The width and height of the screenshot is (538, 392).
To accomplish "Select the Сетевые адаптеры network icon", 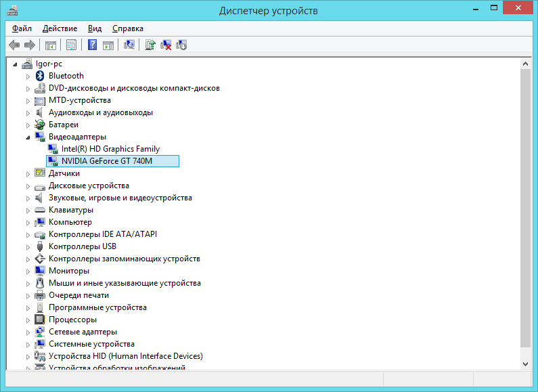I will pos(40,332).
